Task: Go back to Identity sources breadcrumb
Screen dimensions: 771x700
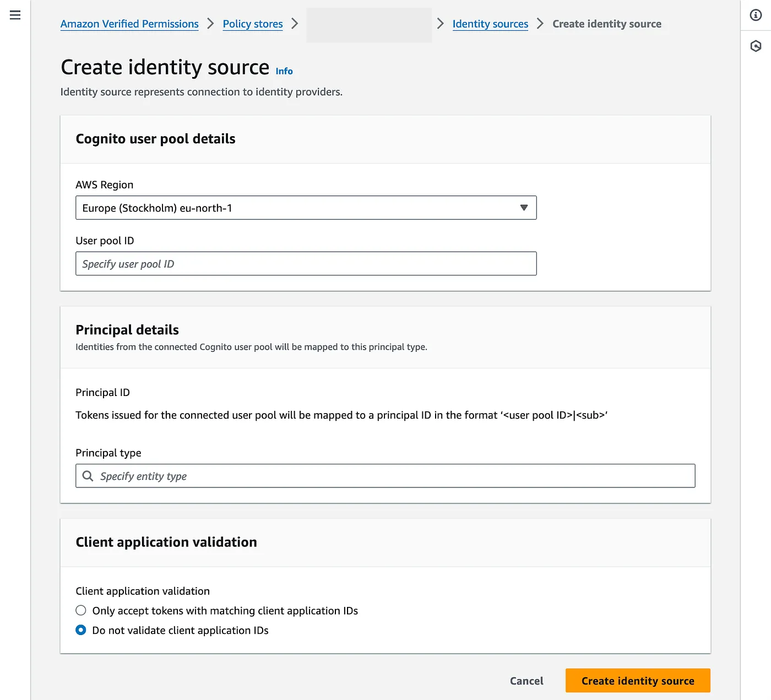Action: pos(490,24)
